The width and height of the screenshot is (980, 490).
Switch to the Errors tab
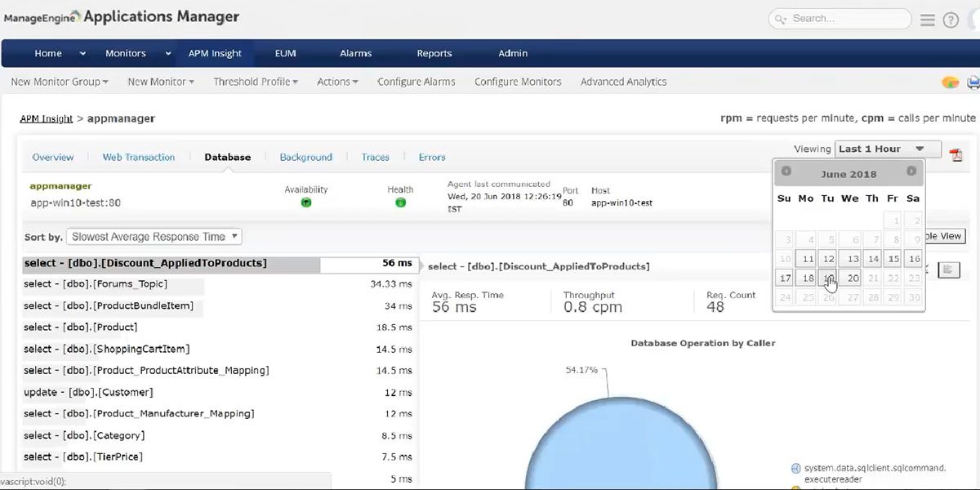click(431, 157)
